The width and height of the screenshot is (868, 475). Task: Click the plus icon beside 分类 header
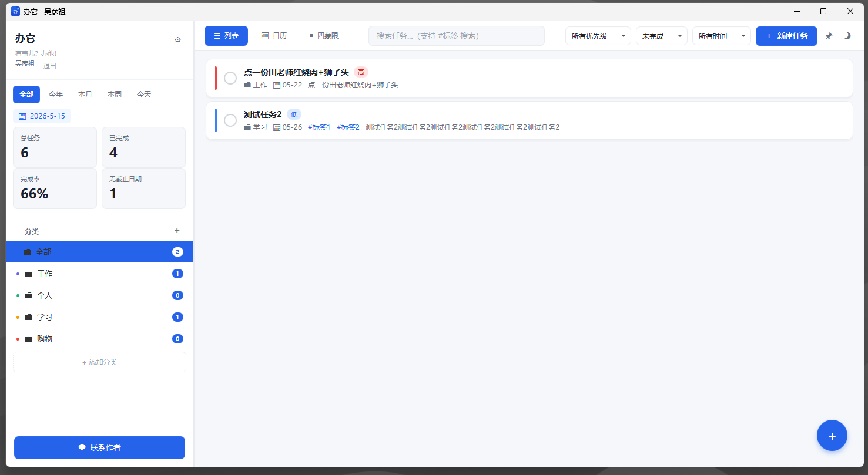pos(177,230)
